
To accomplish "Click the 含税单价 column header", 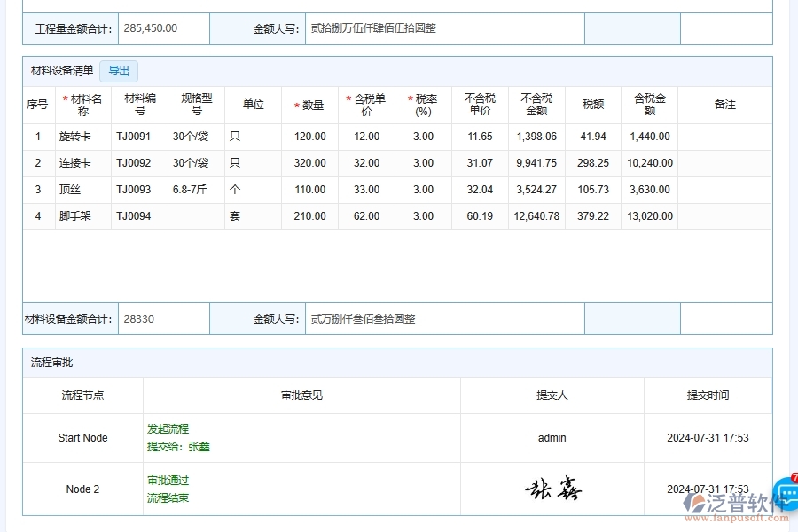I will [366, 104].
